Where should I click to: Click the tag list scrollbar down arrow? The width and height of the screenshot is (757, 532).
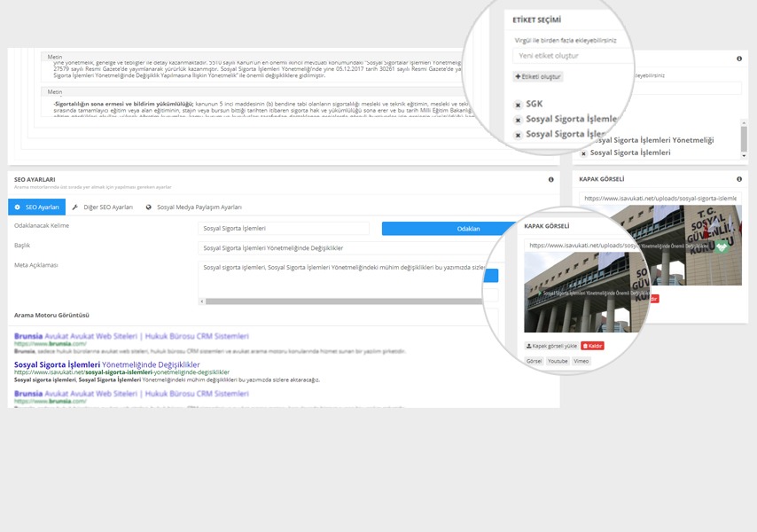[x=744, y=155]
